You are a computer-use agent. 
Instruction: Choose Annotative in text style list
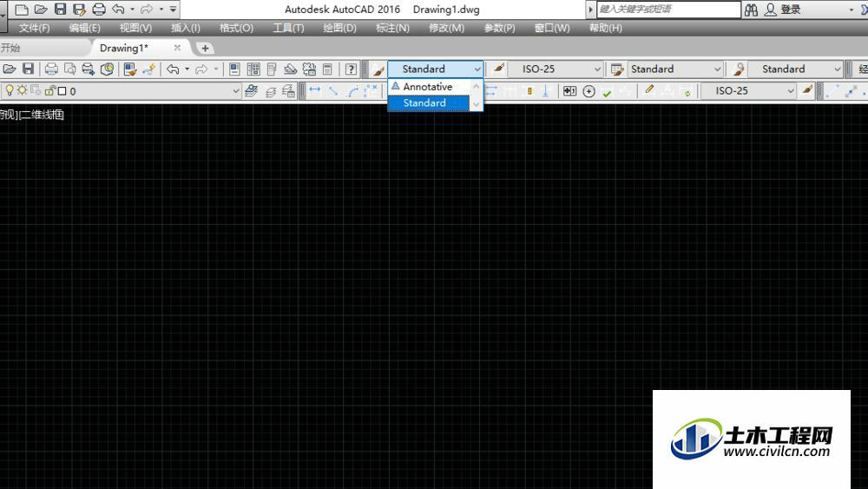429,86
